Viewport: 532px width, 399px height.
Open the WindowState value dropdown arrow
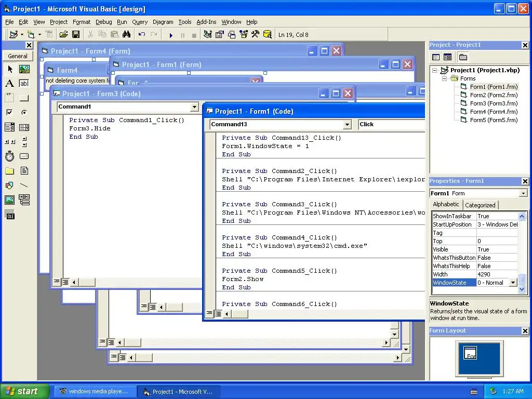click(x=513, y=283)
